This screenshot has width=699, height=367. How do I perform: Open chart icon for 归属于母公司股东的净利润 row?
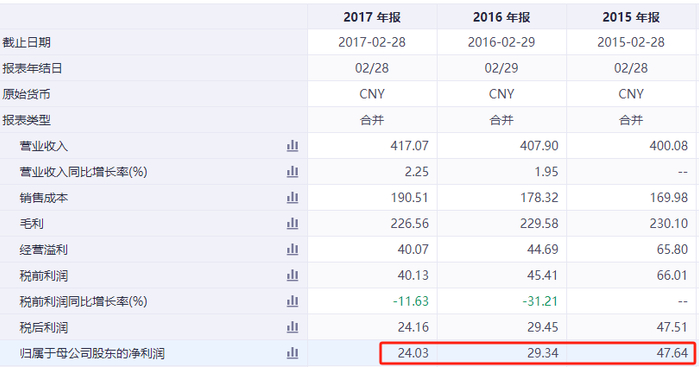click(x=292, y=353)
